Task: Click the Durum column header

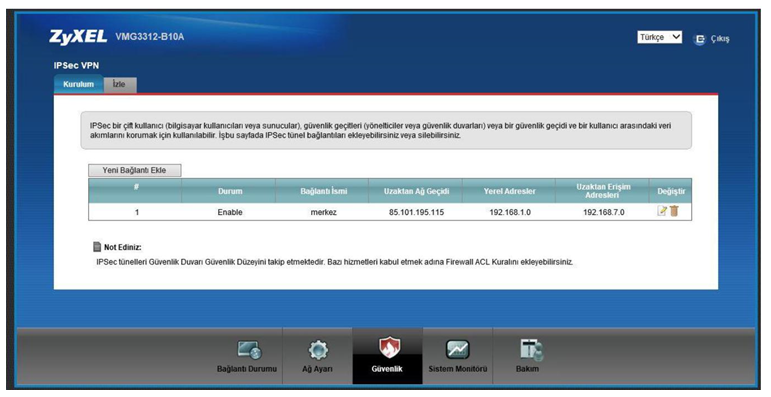Action: (x=230, y=191)
